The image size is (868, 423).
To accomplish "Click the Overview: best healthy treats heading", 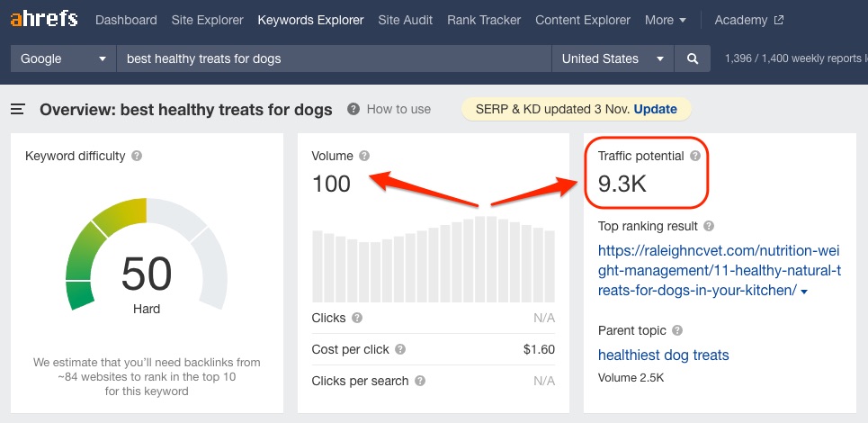I will click(x=186, y=110).
